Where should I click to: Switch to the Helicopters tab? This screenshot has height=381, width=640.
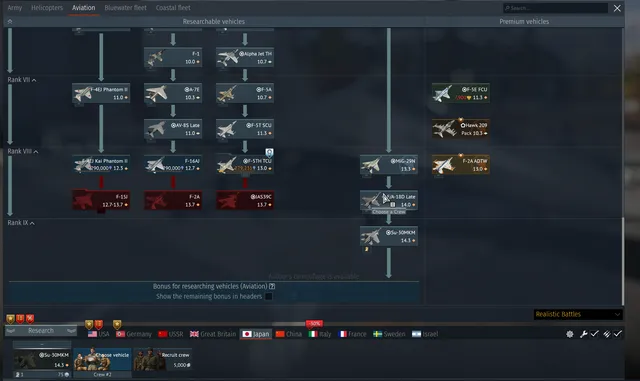click(47, 8)
